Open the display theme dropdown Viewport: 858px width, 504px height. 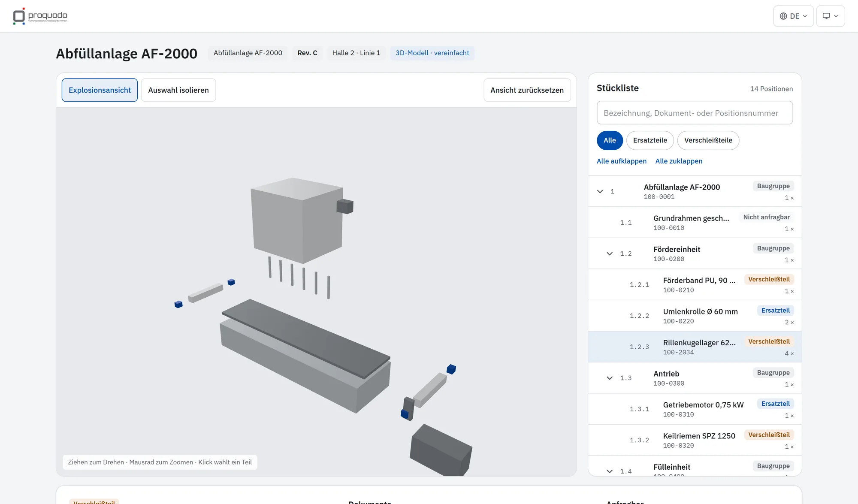(x=830, y=16)
